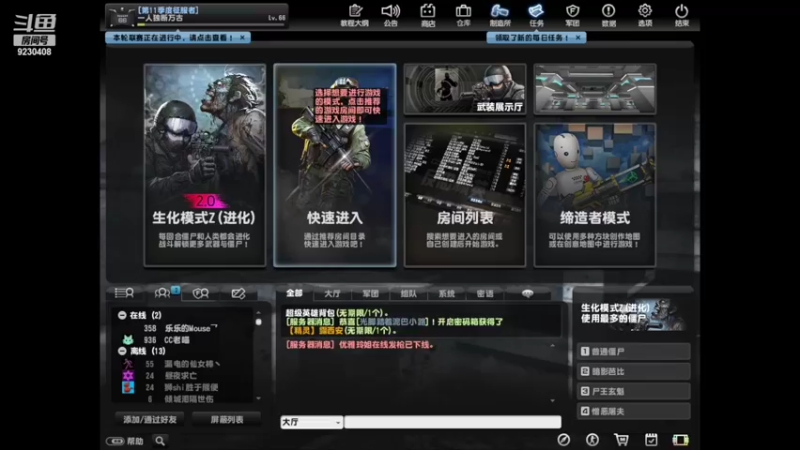Click the running figure icon in bottom bar
Screen dimensions: 800x450
(x=592, y=440)
